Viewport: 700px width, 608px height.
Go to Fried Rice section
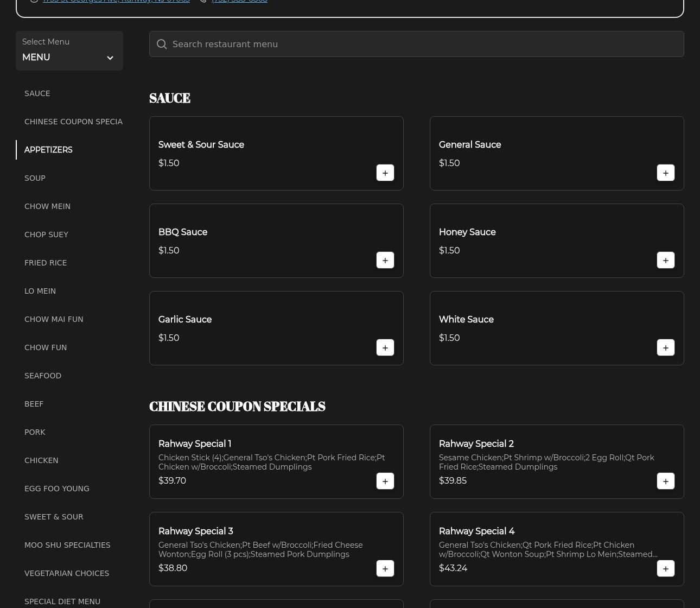46,263
